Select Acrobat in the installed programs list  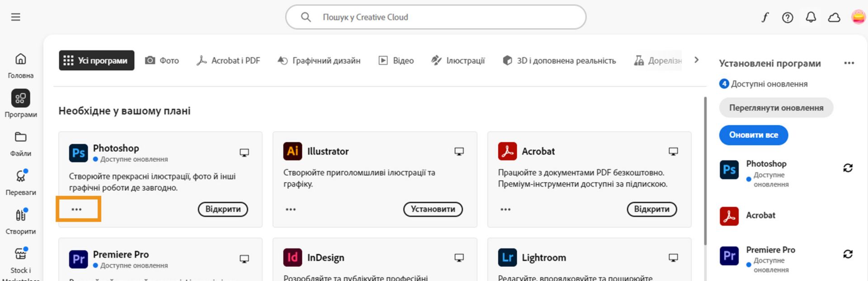[760, 215]
